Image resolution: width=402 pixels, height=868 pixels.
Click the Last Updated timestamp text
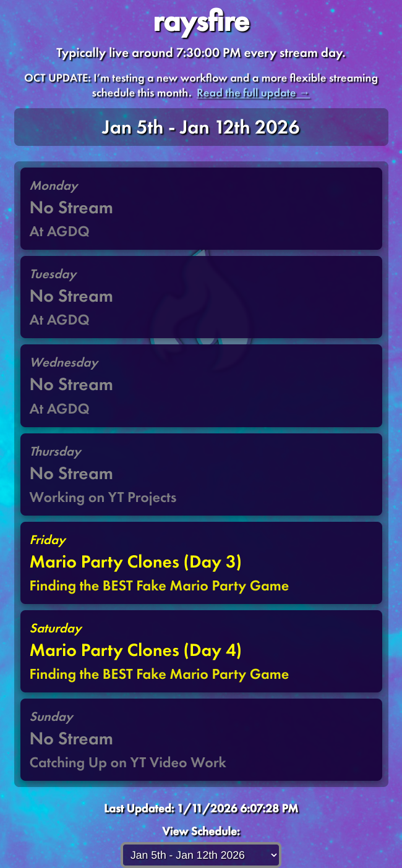pyautogui.click(x=201, y=808)
